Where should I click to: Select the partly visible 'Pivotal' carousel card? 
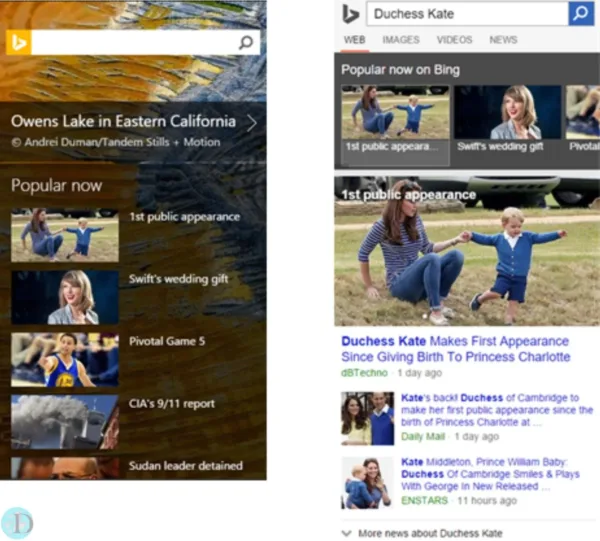(583, 119)
